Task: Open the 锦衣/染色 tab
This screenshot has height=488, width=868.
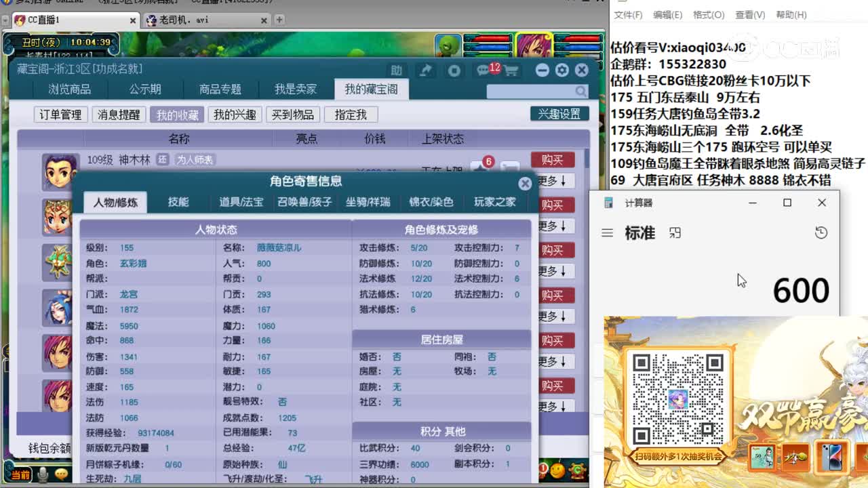Action: pos(431,202)
